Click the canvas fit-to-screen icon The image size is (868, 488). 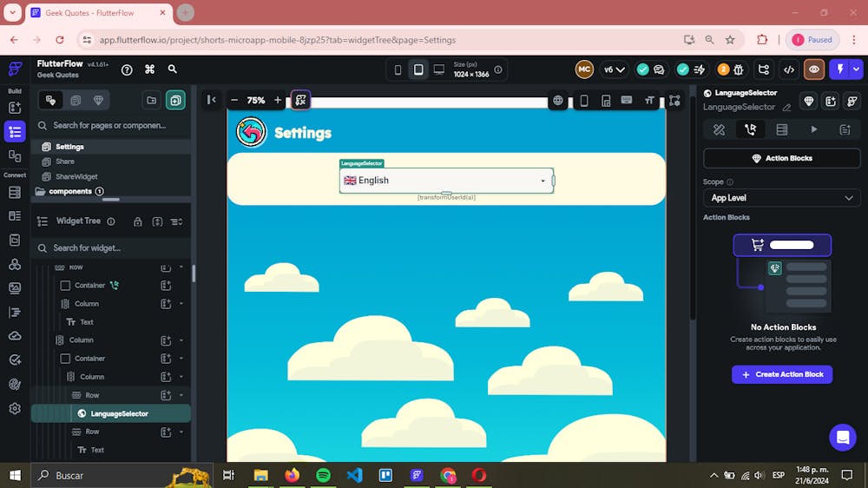300,100
